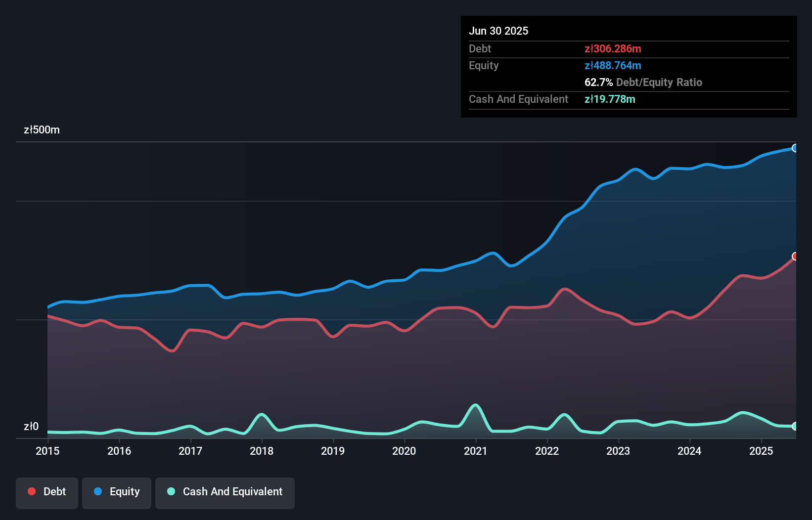Select the 2023 label on x-axis
This screenshot has height=520, width=812.
point(618,451)
